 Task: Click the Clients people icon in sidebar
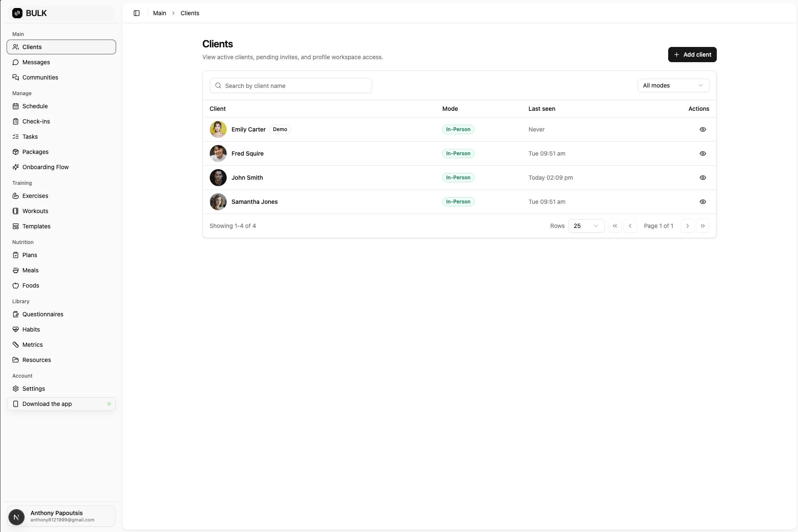pos(16,47)
